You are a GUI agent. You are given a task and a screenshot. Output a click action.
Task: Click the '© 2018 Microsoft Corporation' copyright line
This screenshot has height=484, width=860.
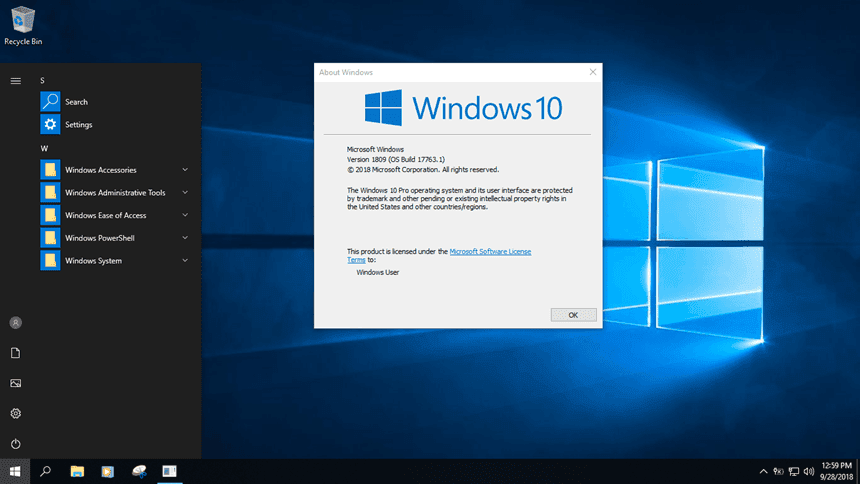coord(423,170)
